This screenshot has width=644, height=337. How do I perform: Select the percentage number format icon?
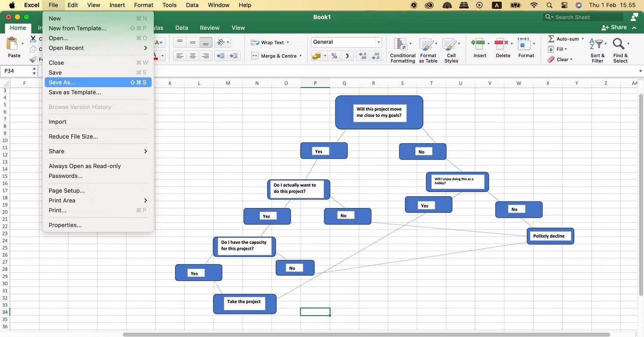tap(334, 56)
